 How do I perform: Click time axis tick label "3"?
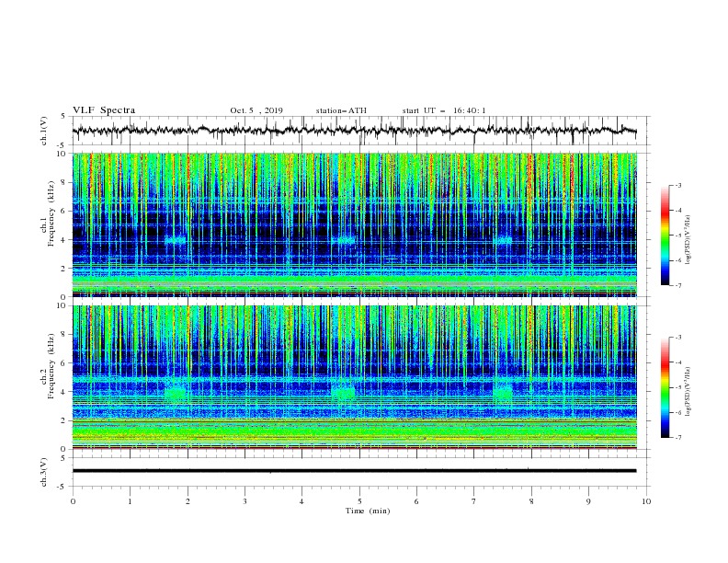click(x=245, y=501)
